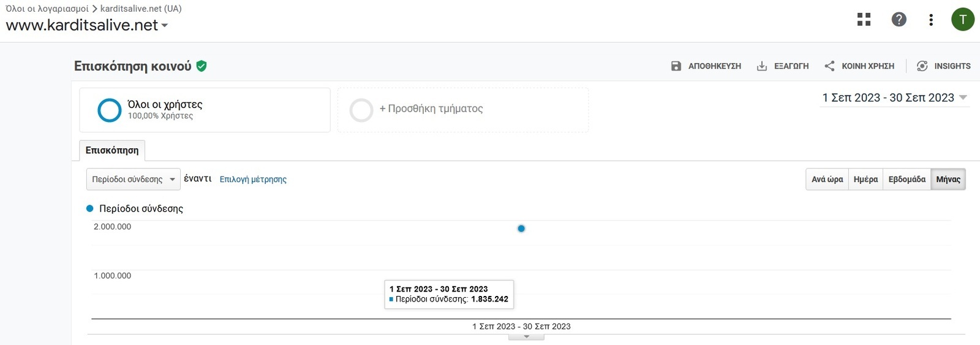980x345 pixels.
Task: Click the export download icon
Action: pyautogui.click(x=762, y=66)
